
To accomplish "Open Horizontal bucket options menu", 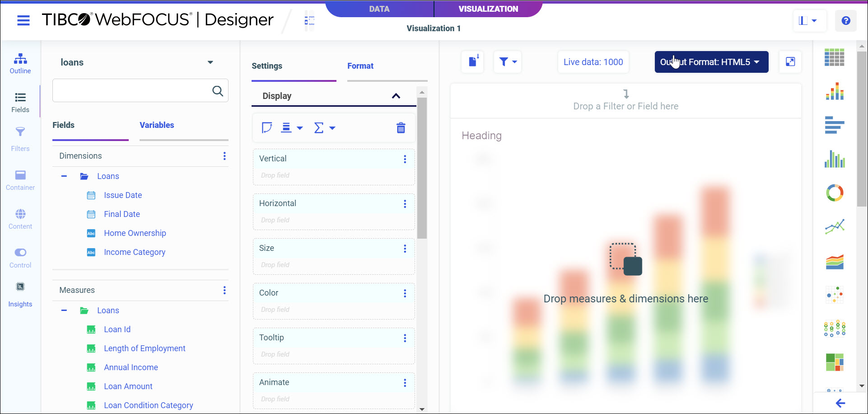I will point(405,204).
